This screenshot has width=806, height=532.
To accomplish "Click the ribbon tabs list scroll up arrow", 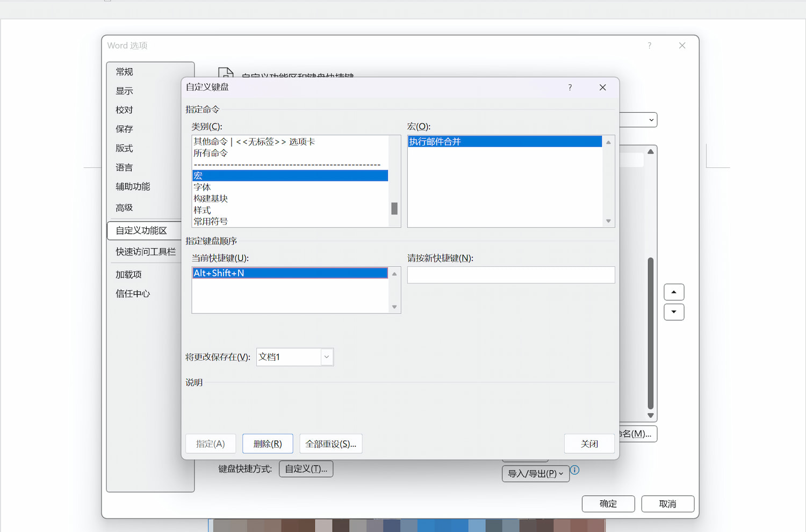I will point(651,152).
